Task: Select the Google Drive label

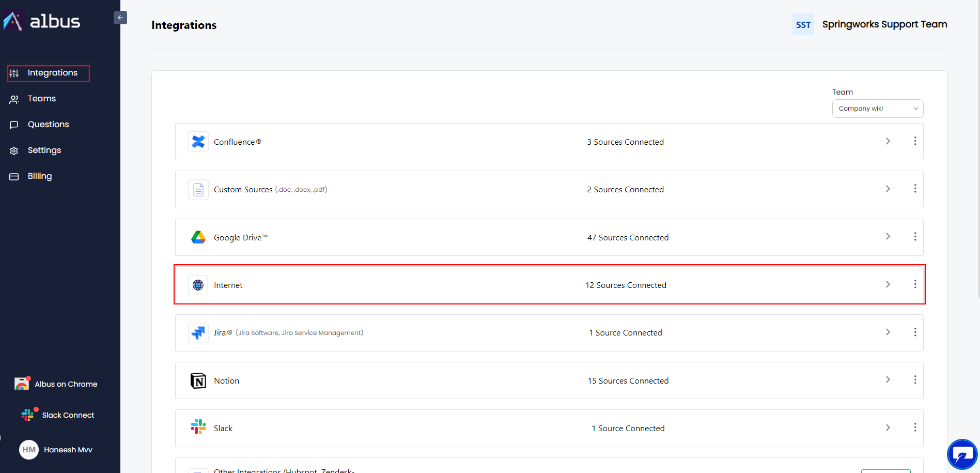Action: (241, 238)
